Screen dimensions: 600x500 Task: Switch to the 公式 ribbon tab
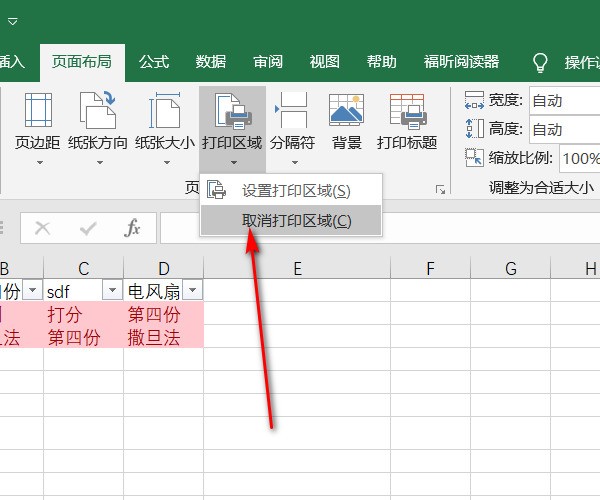click(154, 62)
